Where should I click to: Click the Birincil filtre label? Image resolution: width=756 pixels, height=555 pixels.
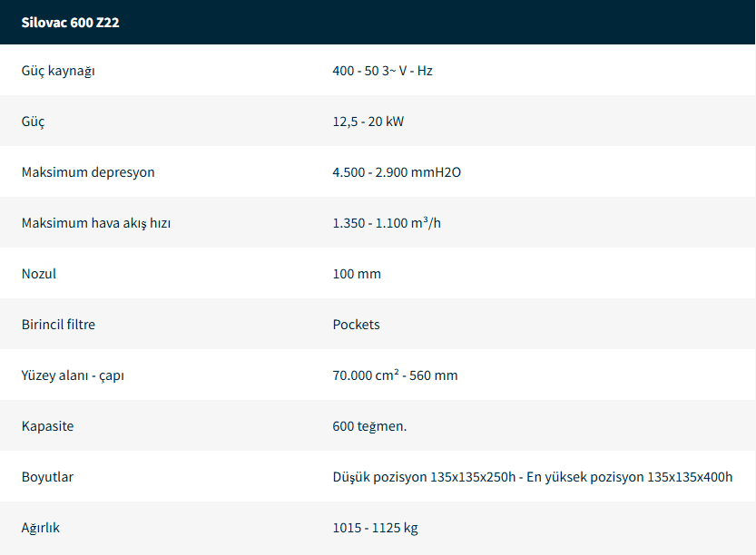tap(58, 325)
